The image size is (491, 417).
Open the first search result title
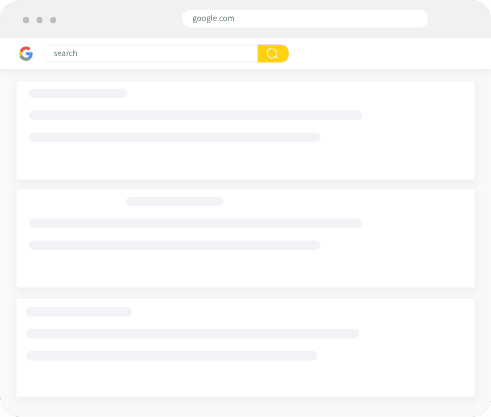(78, 93)
